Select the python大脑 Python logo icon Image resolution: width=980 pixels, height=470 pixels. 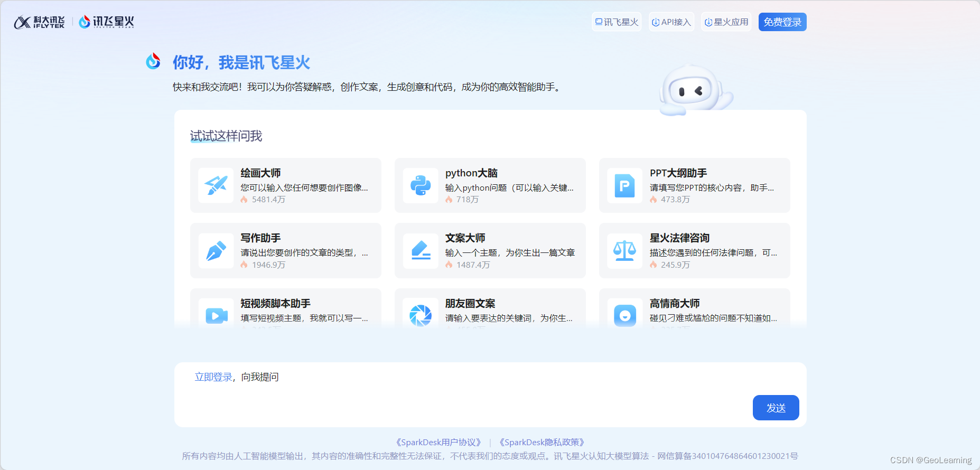421,185
